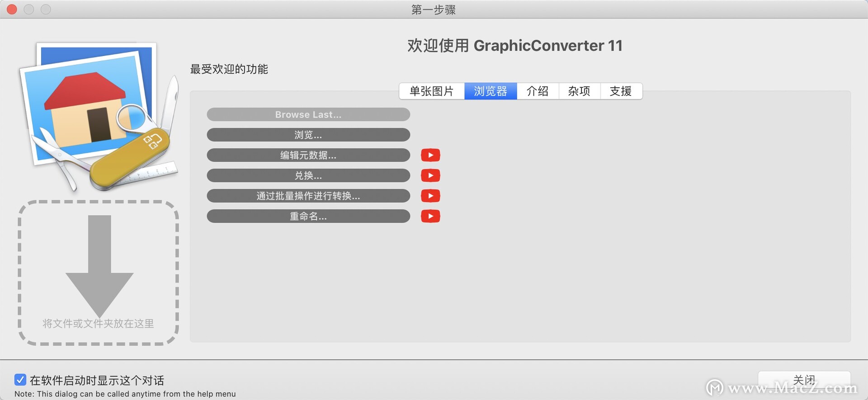Play video tutorial beside 通过批量操作进行转换
This screenshot has height=400, width=868.
tap(430, 196)
